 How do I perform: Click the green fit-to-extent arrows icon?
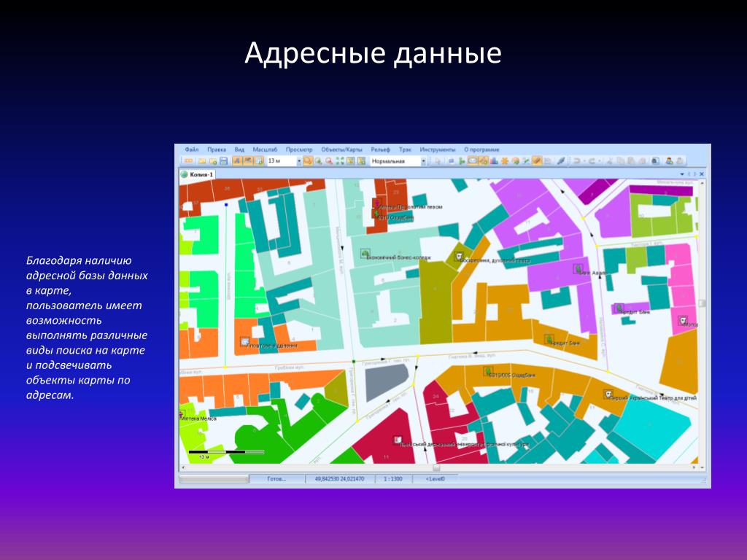340,161
